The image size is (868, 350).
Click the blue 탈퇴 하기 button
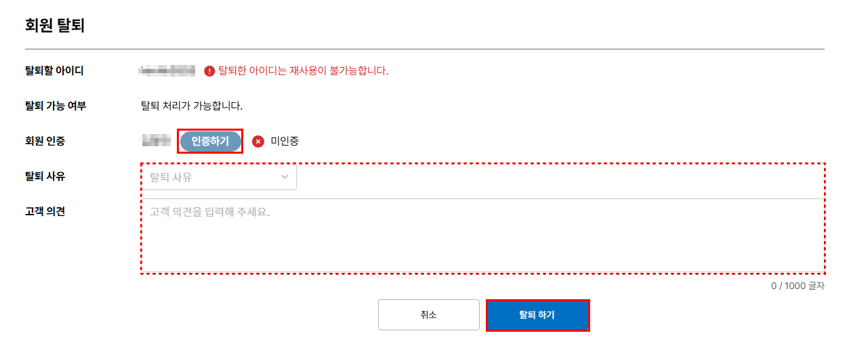pos(537,315)
